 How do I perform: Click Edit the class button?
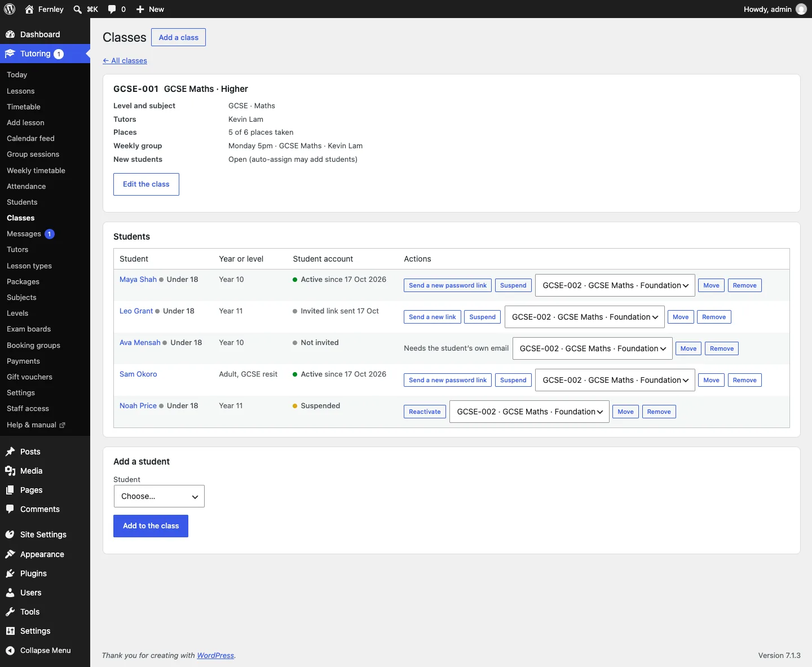(146, 184)
